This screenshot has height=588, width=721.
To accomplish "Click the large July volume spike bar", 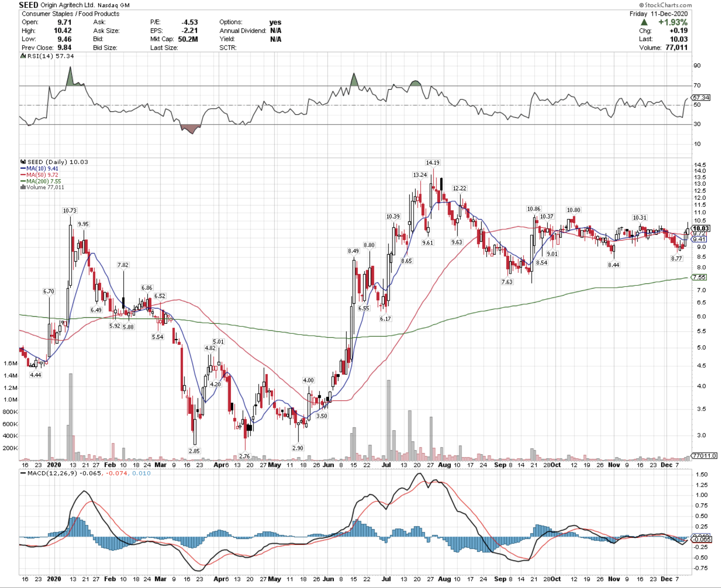I will [389, 420].
